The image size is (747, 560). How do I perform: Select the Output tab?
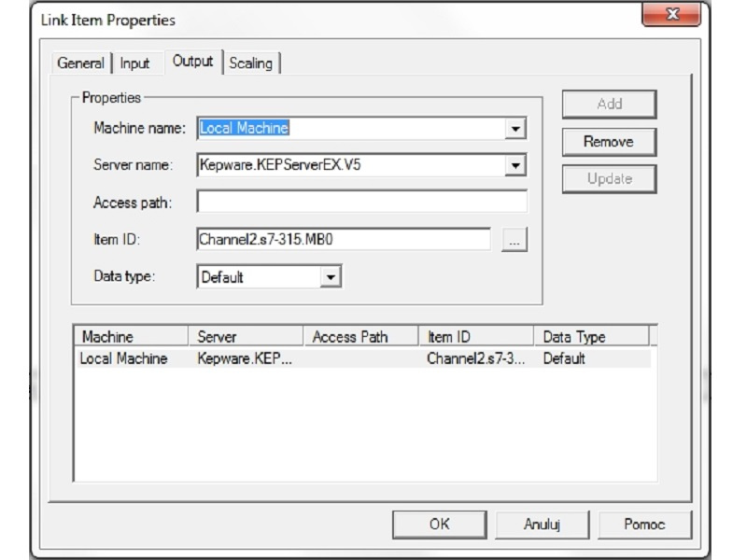coord(192,62)
